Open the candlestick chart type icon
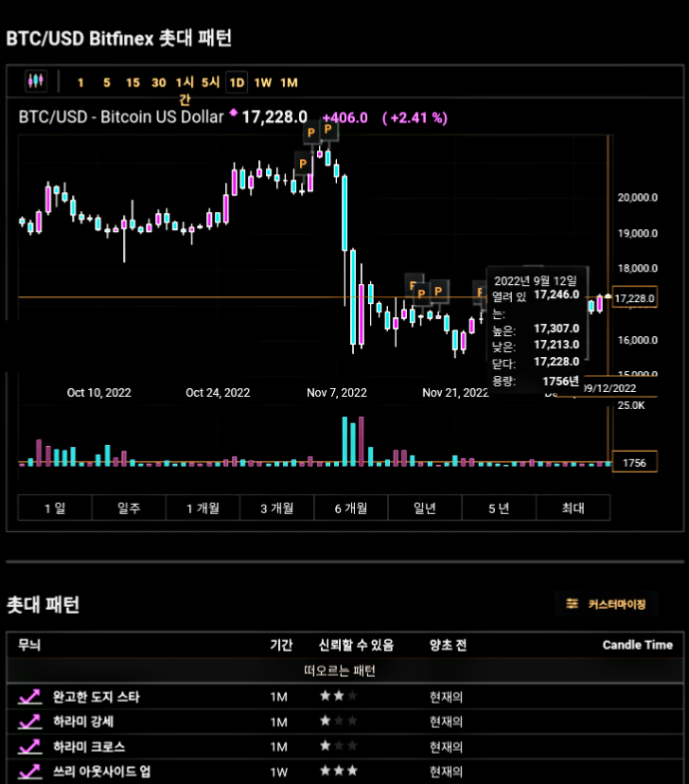Image resolution: width=689 pixels, height=784 pixels. 35,81
